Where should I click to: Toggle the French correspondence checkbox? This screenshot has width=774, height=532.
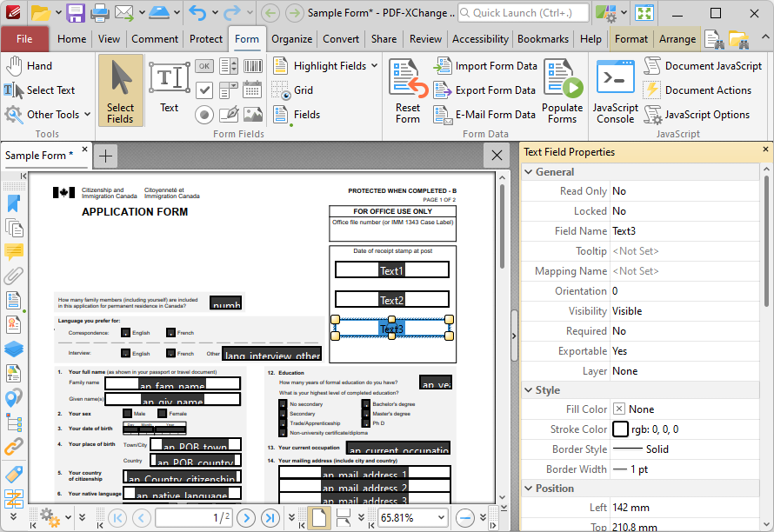(170, 333)
